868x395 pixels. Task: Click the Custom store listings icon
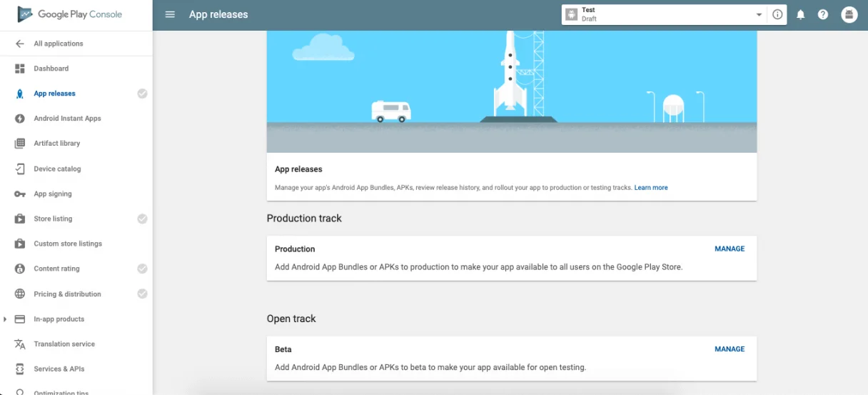[20, 244]
